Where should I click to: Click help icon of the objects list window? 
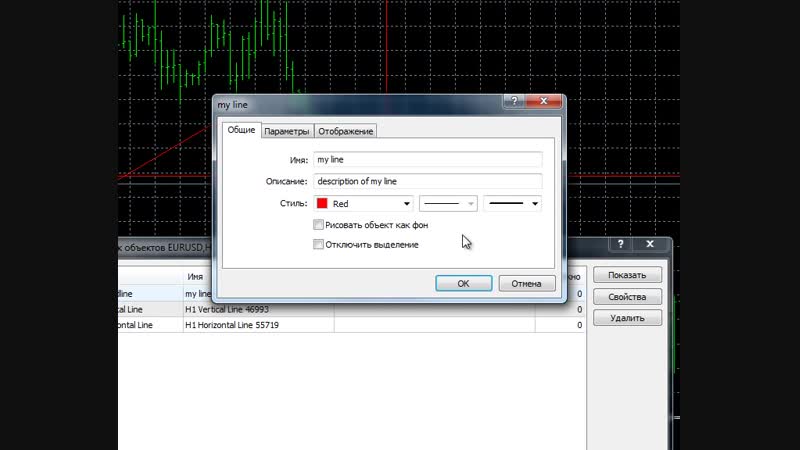621,244
